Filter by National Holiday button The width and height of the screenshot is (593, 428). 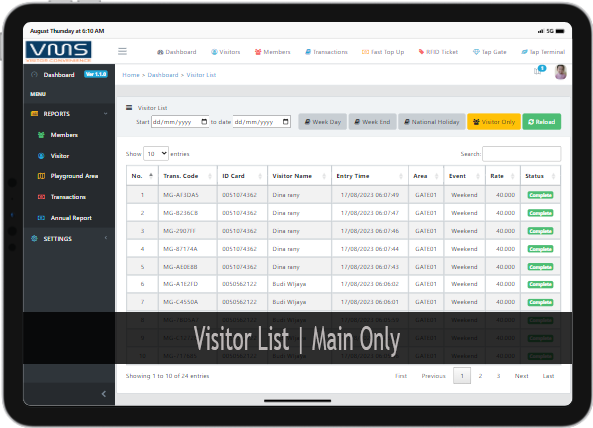[x=432, y=122]
